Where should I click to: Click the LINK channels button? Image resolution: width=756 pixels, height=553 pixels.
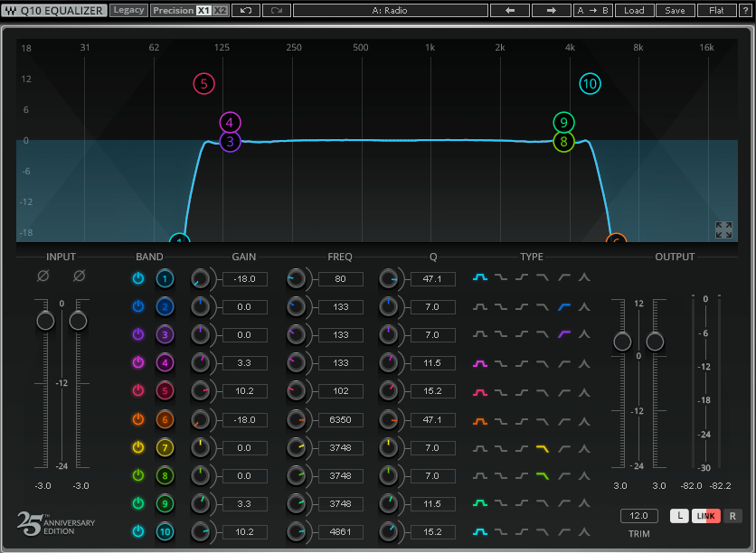coord(706,516)
